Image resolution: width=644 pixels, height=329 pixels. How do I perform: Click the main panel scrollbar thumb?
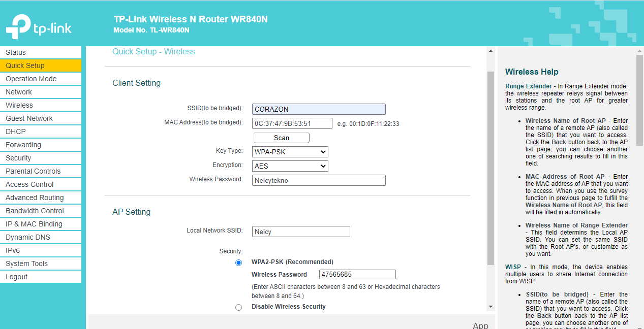490,168
